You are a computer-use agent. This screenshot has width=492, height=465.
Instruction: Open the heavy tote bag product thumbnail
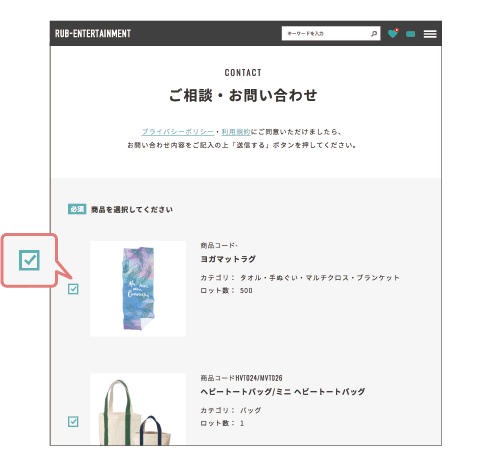(x=138, y=409)
